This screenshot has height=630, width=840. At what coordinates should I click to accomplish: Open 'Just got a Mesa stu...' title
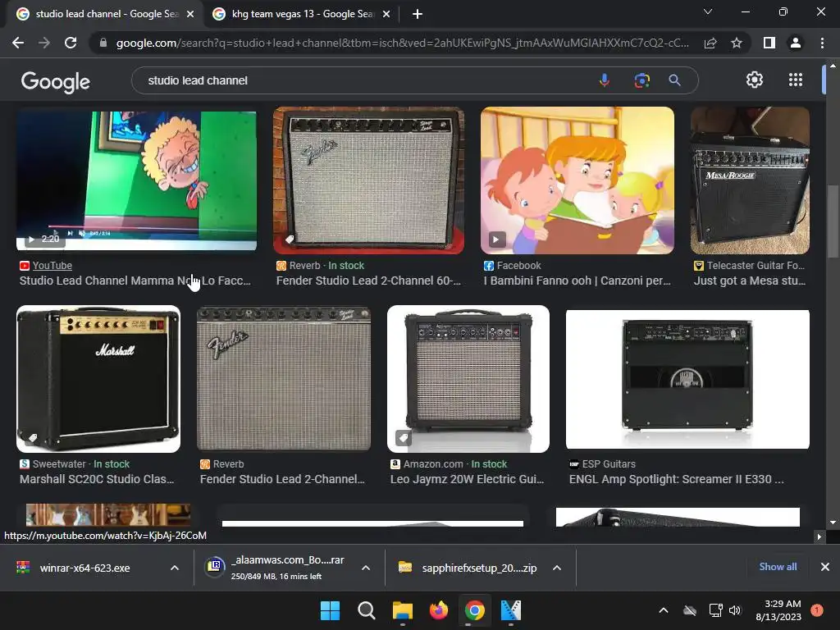click(750, 281)
